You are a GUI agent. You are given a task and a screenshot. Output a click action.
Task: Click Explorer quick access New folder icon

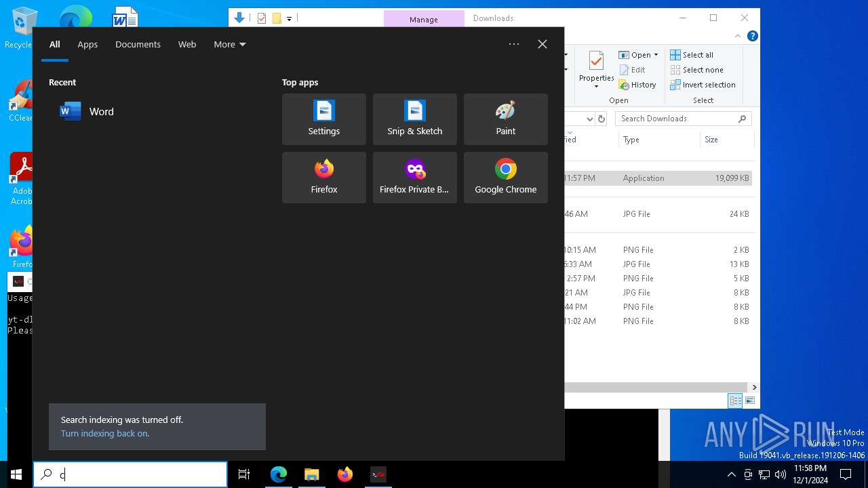[x=277, y=18]
